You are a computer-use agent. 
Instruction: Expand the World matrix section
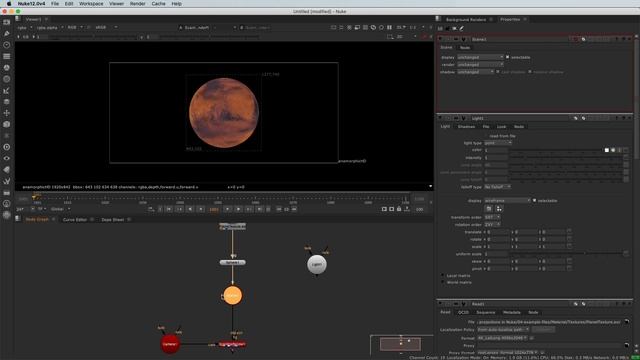click(442, 282)
